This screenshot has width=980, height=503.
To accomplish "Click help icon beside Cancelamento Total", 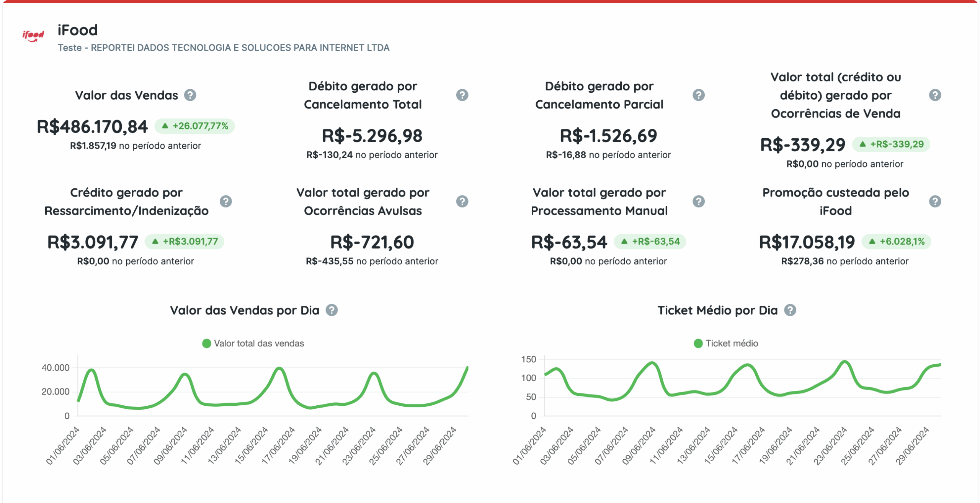I will pyautogui.click(x=462, y=95).
